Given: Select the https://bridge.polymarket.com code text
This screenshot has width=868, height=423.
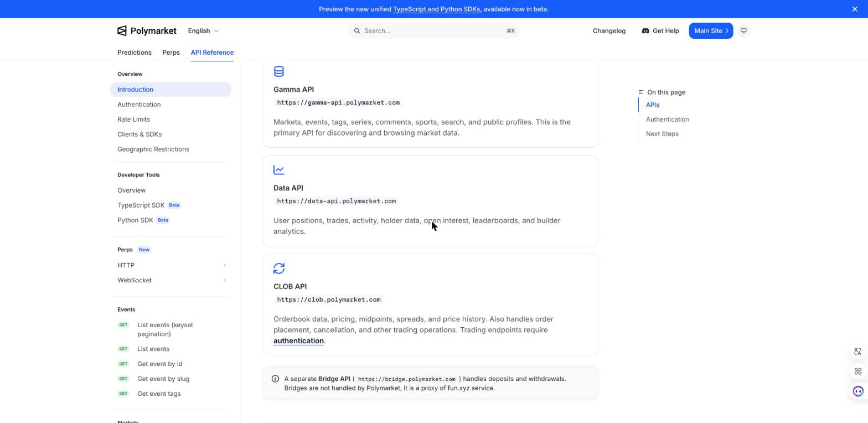Looking at the screenshot, I should pos(406,379).
